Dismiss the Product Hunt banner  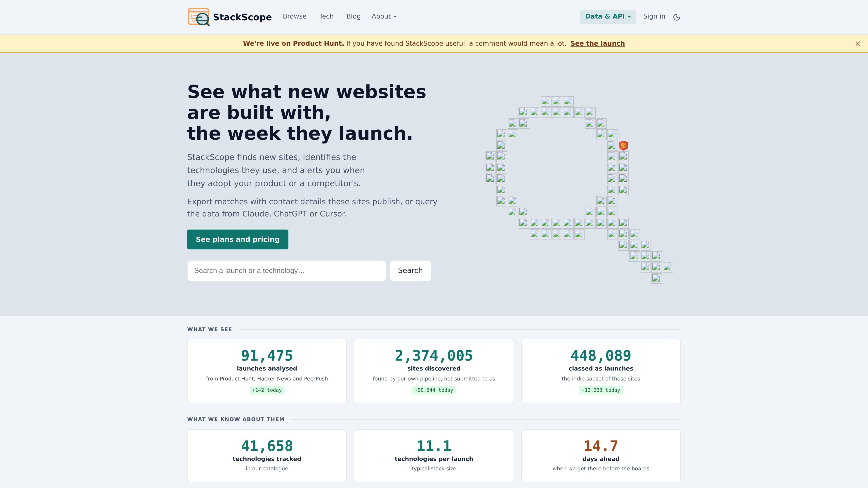[x=858, y=43]
